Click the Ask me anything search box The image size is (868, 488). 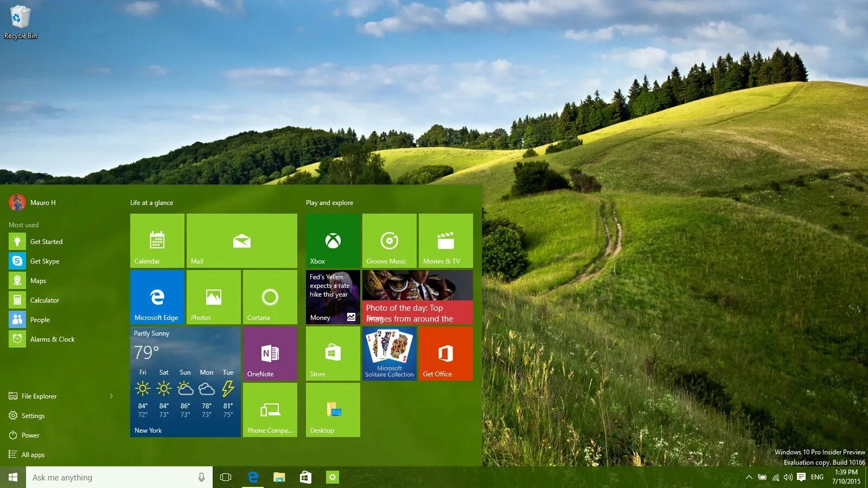(119, 477)
